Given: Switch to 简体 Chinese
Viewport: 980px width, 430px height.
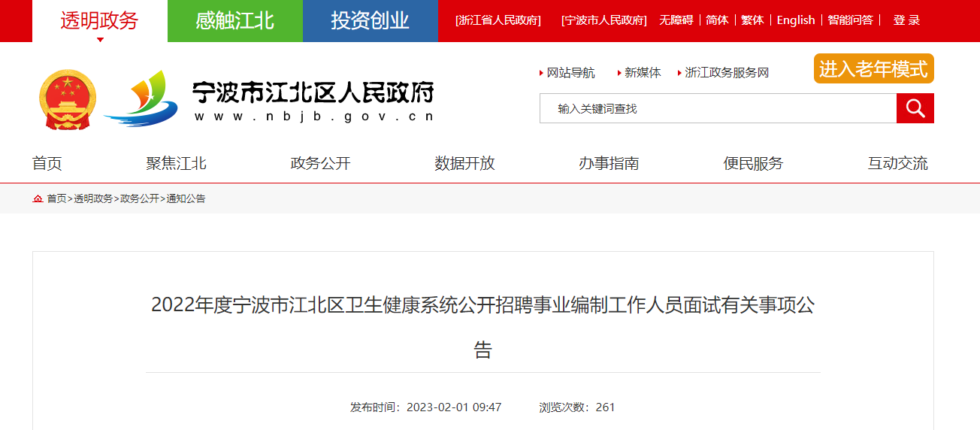Looking at the screenshot, I should [718, 20].
